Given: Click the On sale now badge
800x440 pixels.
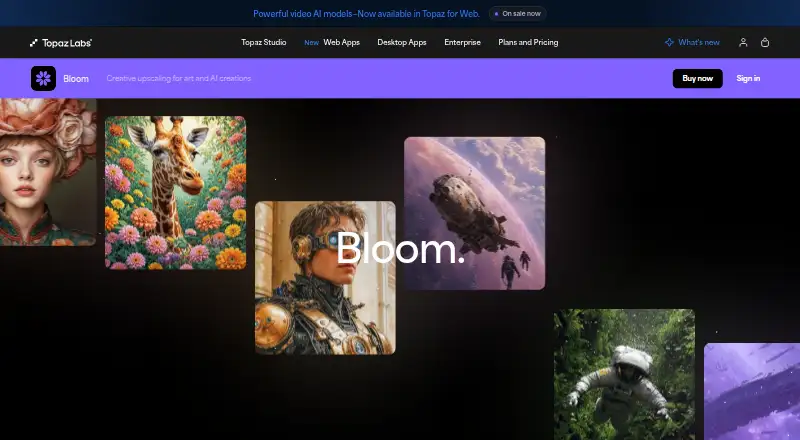Looking at the screenshot, I should 517,14.
